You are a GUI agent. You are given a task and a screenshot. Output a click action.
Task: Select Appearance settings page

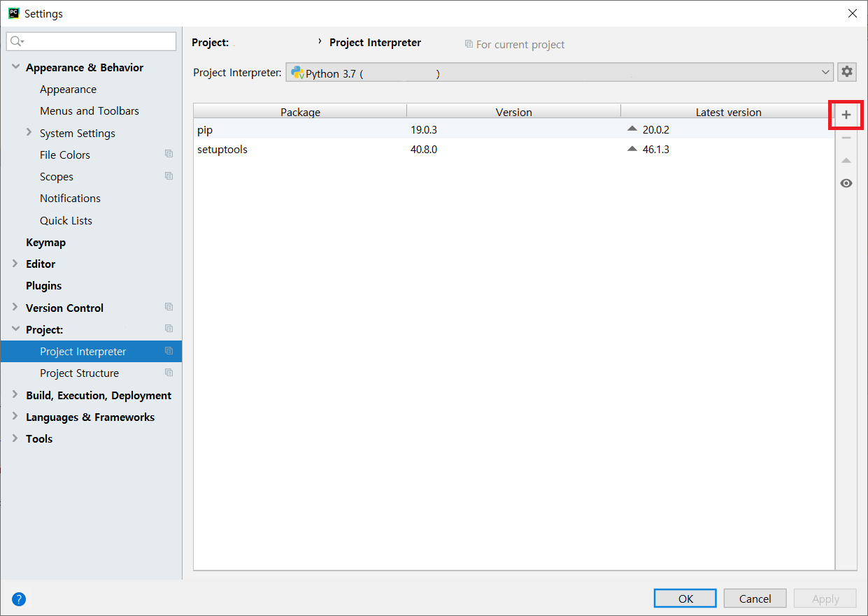tap(68, 89)
